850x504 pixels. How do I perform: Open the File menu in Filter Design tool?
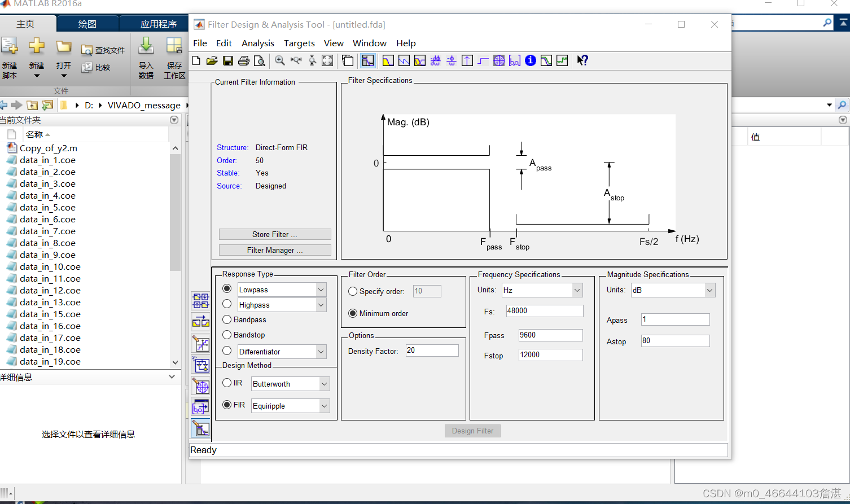pyautogui.click(x=200, y=43)
